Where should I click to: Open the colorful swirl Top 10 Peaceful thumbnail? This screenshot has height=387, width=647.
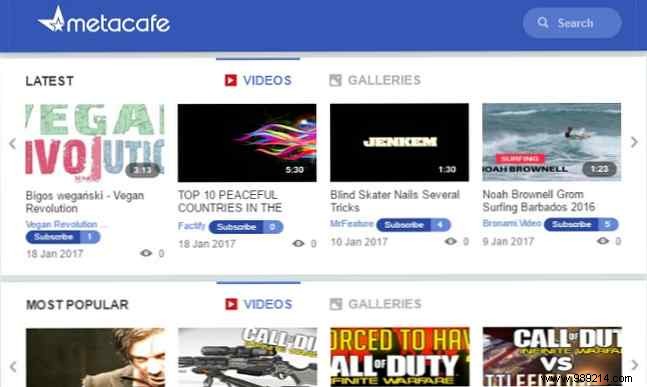(x=247, y=143)
